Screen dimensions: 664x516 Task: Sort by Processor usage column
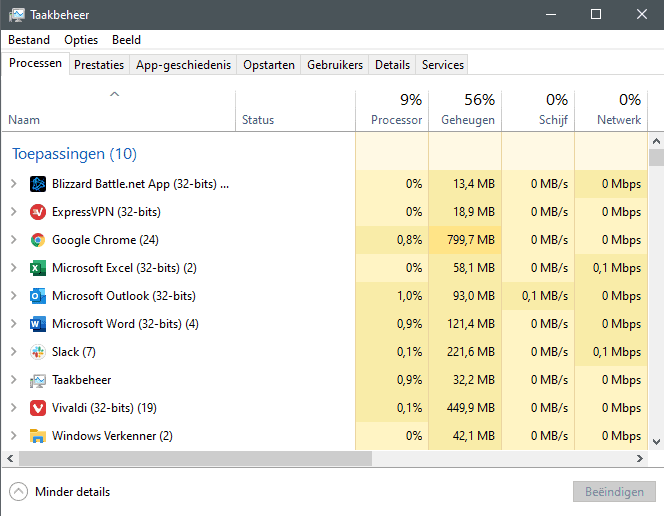click(392, 111)
